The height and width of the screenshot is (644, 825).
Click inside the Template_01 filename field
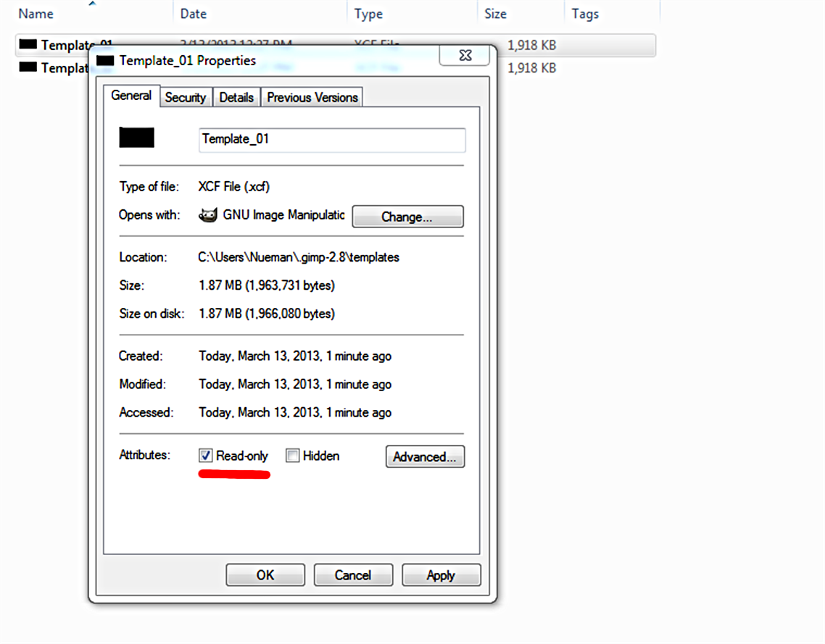(x=331, y=140)
